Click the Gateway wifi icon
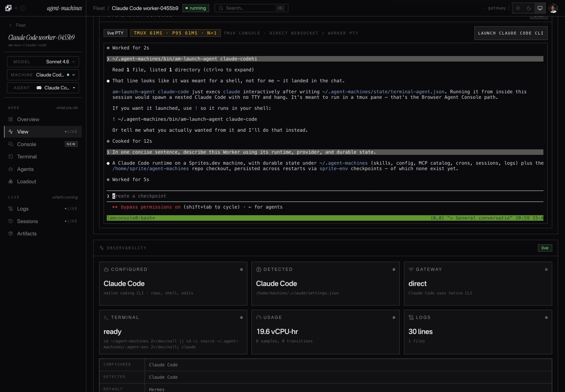 coord(411,269)
